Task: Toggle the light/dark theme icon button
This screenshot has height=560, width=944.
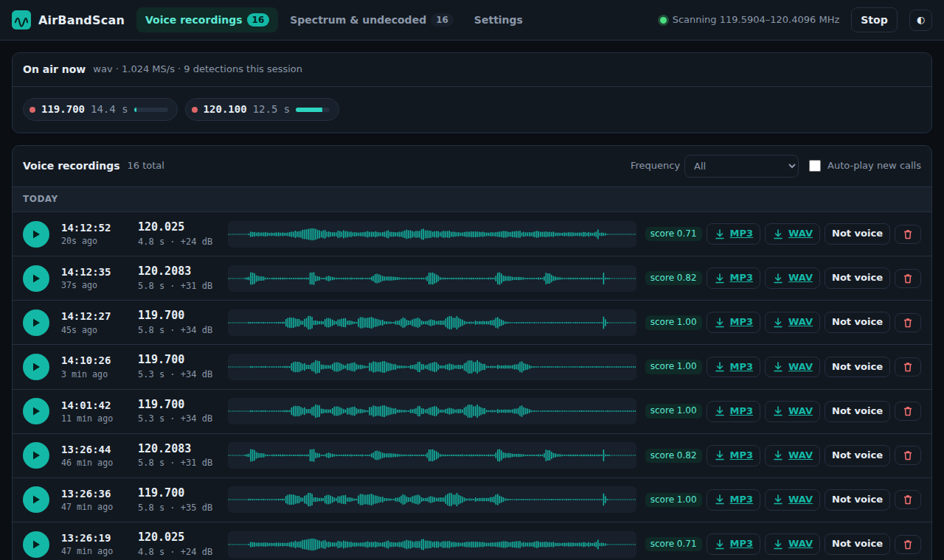Action: pyautogui.click(x=920, y=20)
